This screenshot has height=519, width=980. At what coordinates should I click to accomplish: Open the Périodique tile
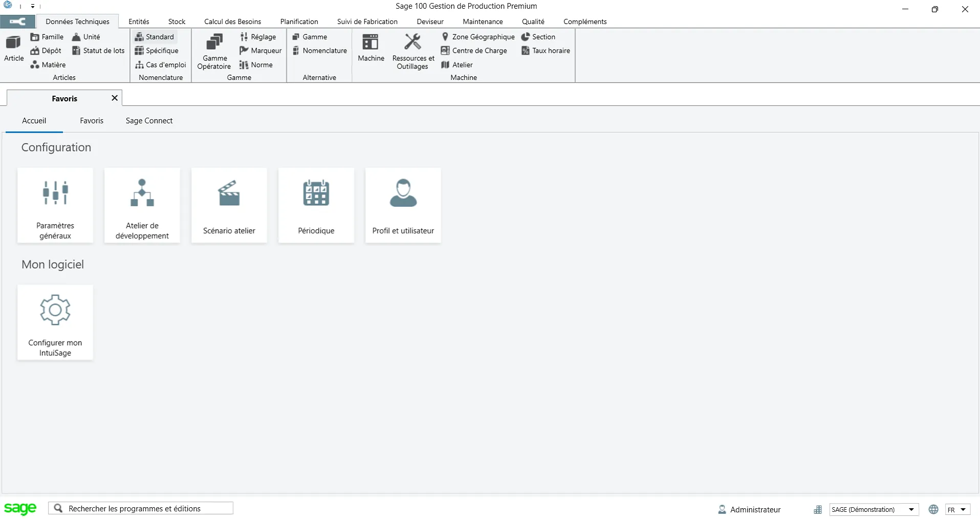click(x=316, y=205)
